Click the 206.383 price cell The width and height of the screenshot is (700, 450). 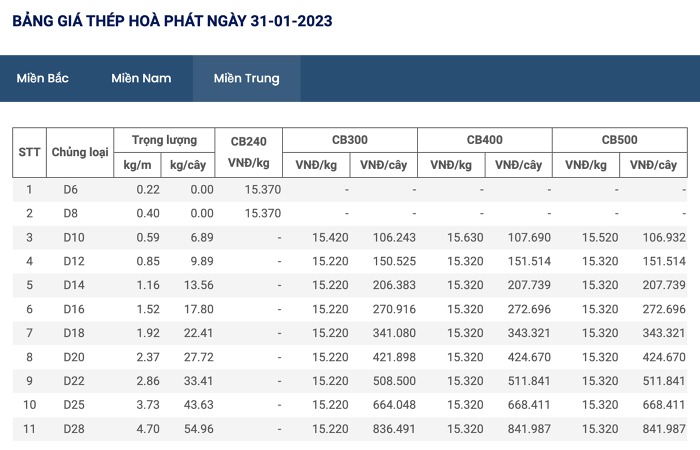click(395, 285)
